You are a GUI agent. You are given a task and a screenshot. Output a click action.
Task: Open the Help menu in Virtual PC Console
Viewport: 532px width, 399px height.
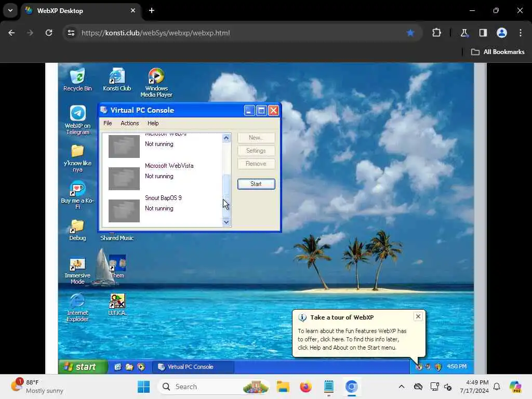pyautogui.click(x=153, y=123)
